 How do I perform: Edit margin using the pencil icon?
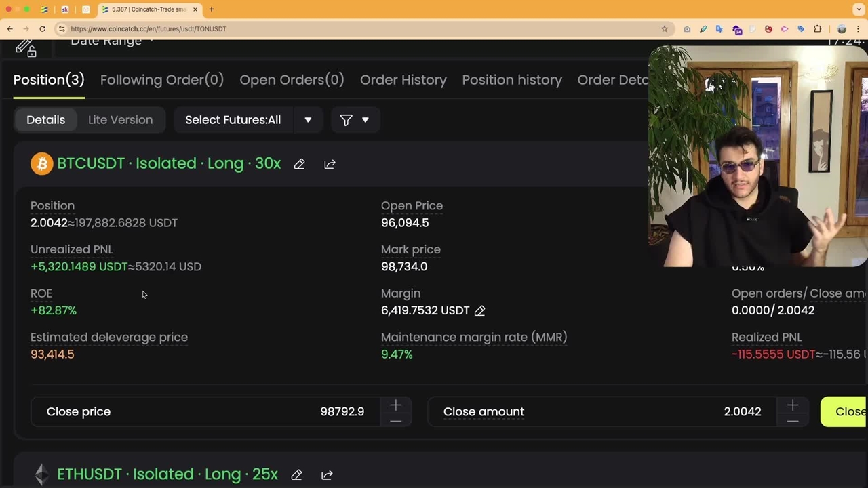point(479,310)
